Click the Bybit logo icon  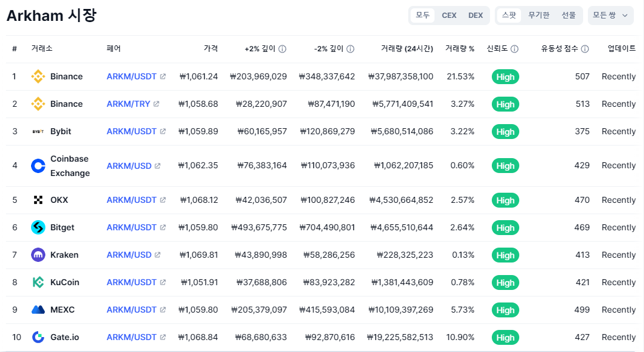coord(38,131)
